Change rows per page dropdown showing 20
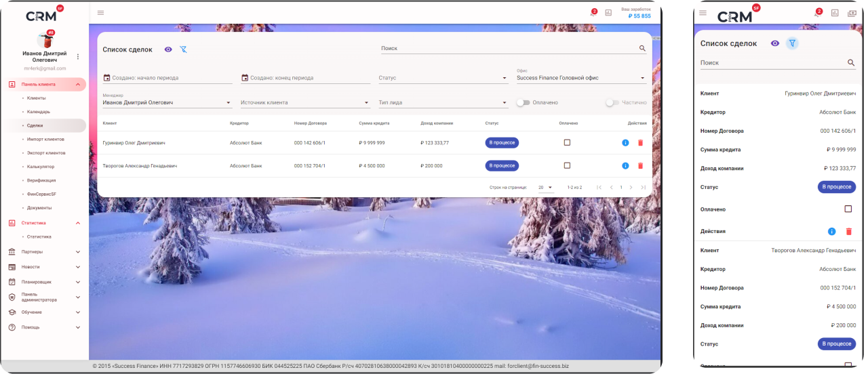 [x=546, y=187]
